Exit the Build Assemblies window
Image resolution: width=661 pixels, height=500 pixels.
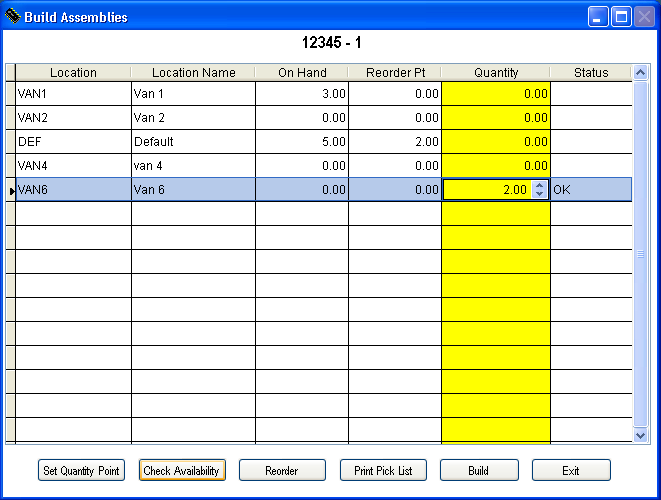tap(571, 470)
